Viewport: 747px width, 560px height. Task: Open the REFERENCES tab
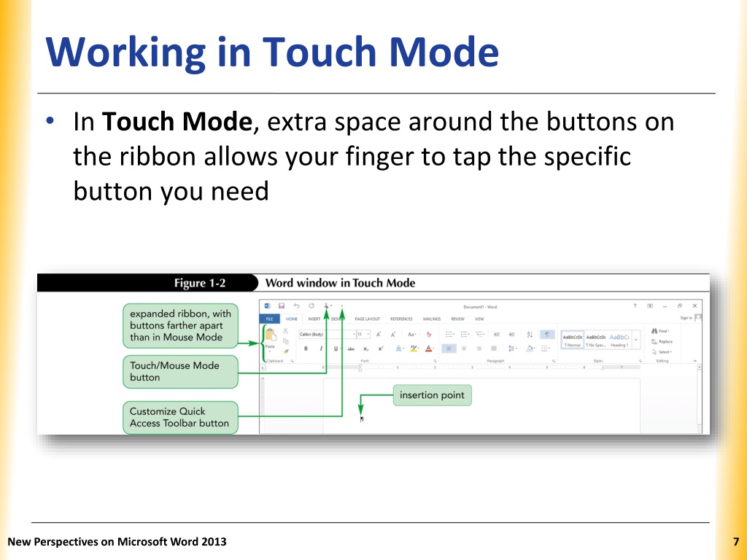tap(402, 319)
